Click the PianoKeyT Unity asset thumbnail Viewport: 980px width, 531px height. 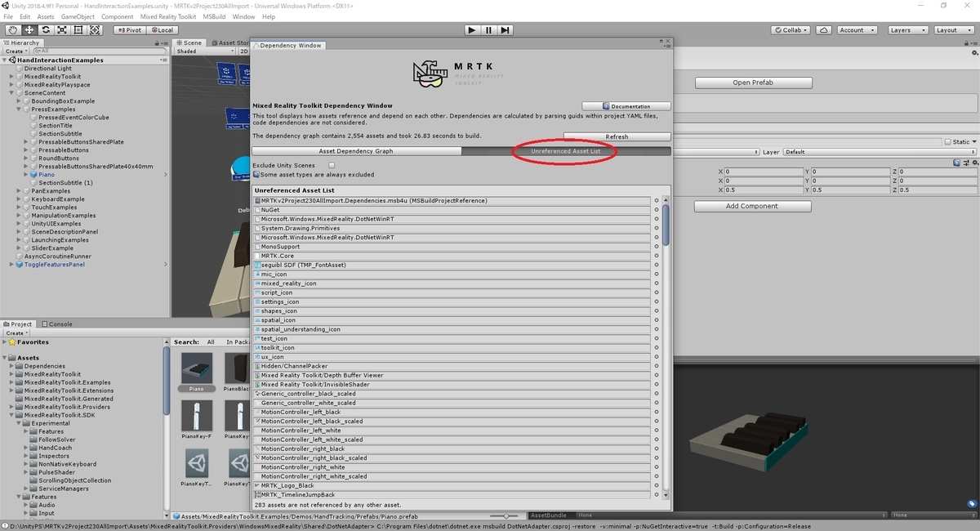[x=197, y=463]
